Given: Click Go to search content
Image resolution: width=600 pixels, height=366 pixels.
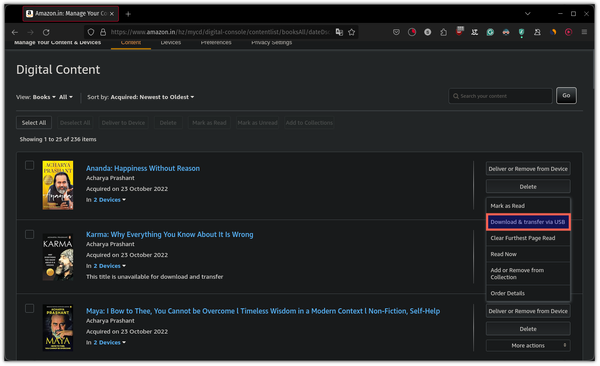Looking at the screenshot, I should pyautogui.click(x=566, y=96).
